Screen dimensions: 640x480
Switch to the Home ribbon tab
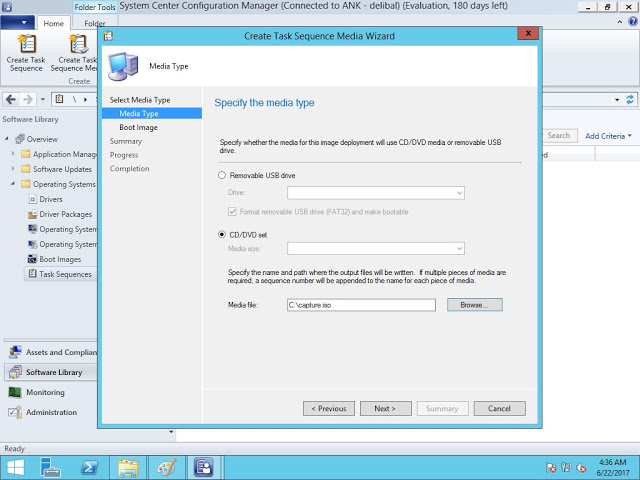pyautogui.click(x=54, y=23)
